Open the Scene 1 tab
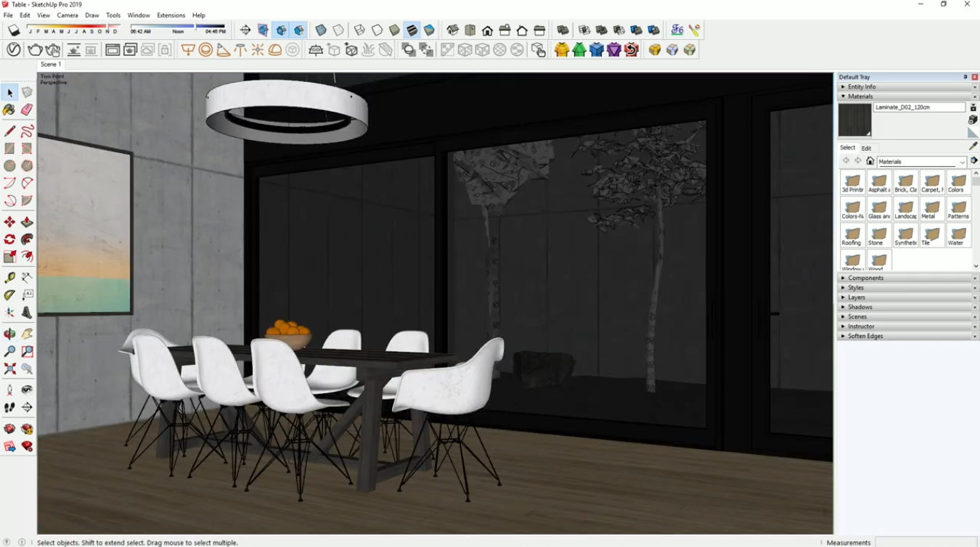980x547 pixels. pos(50,65)
